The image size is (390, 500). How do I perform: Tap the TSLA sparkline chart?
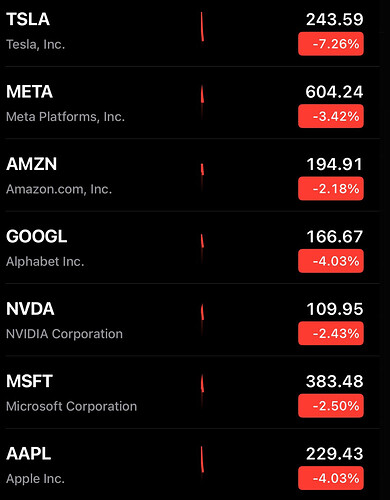(202, 27)
